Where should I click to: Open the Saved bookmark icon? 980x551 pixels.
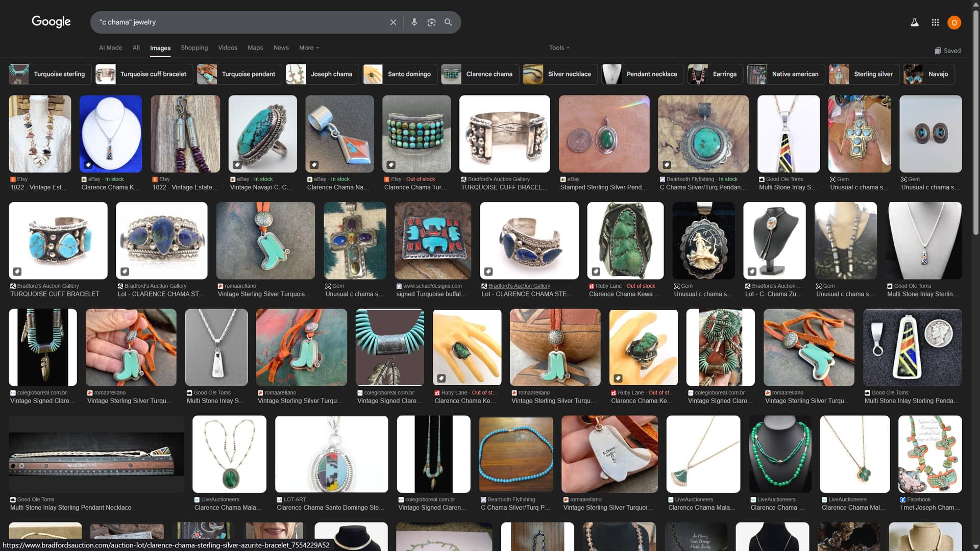pos(947,51)
